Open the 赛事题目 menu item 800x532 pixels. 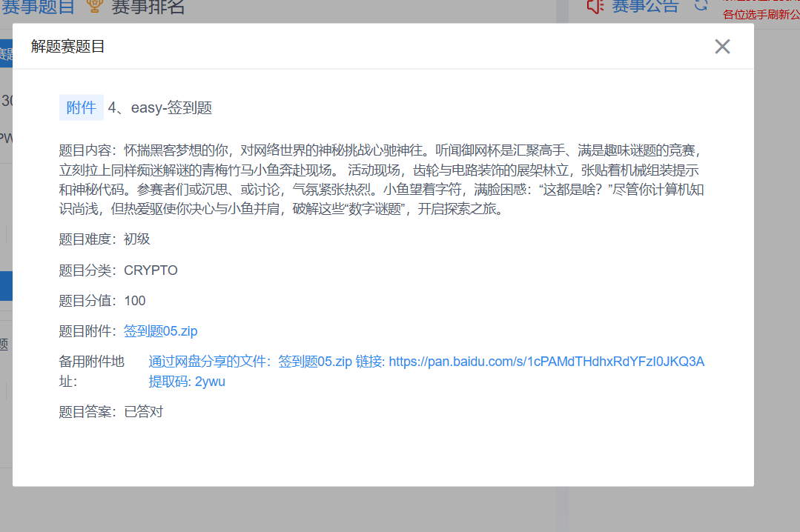tap(38, 7)
